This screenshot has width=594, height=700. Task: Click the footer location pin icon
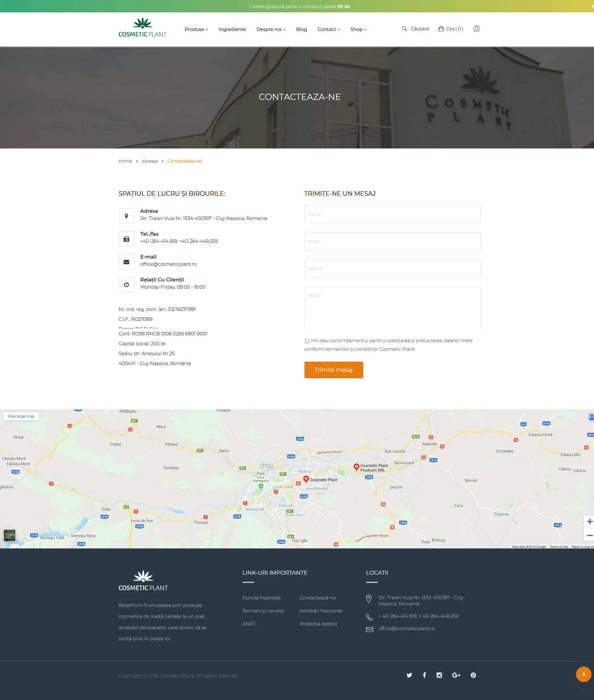(x=369, y=598)
